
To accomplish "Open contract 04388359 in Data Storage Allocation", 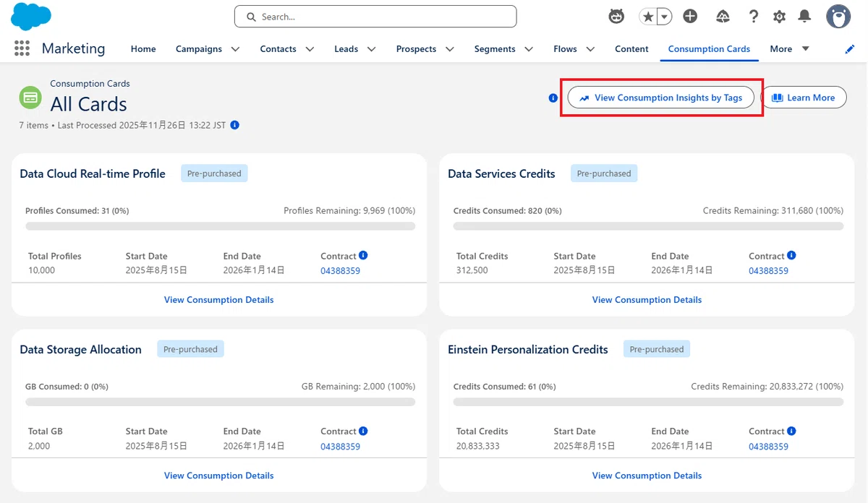I will tap(340, 447).
